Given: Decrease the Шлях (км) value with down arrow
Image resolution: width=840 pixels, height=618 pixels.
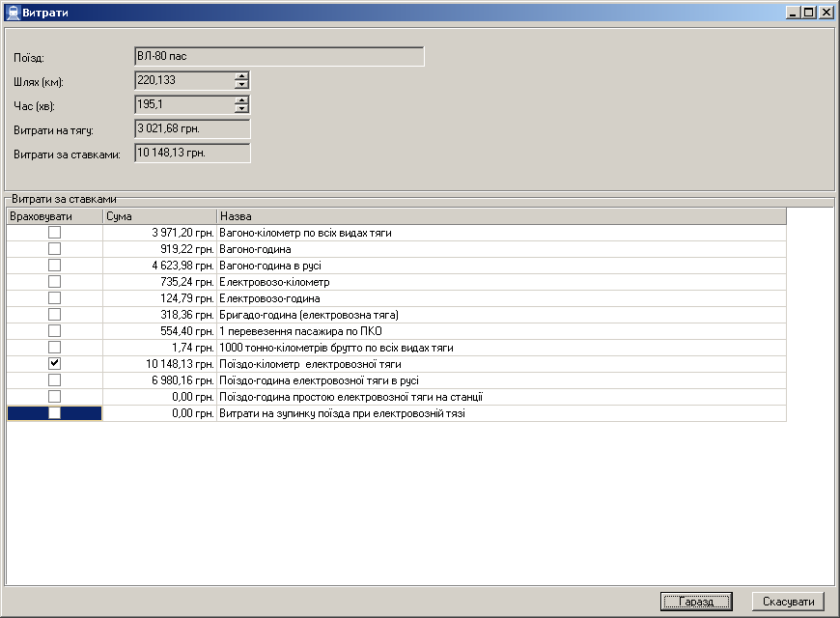Looking at the screenshot, I should click(x=241, y=85).
